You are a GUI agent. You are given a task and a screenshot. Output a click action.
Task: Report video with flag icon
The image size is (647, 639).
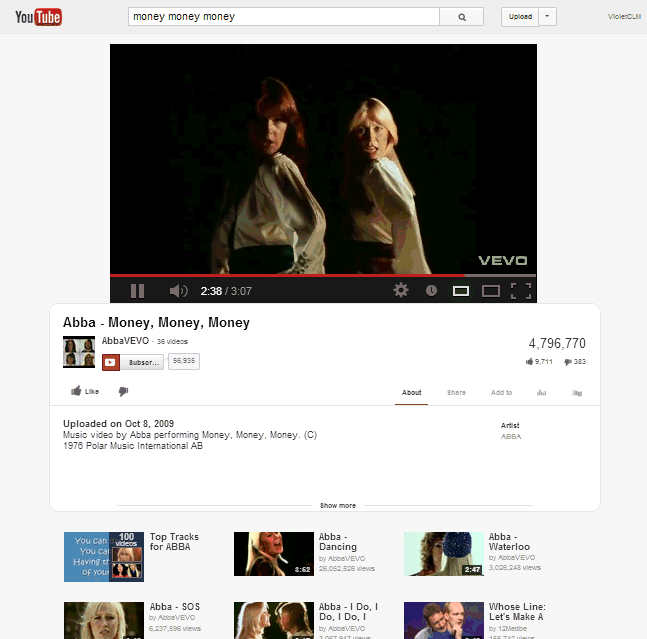(577, 393)
